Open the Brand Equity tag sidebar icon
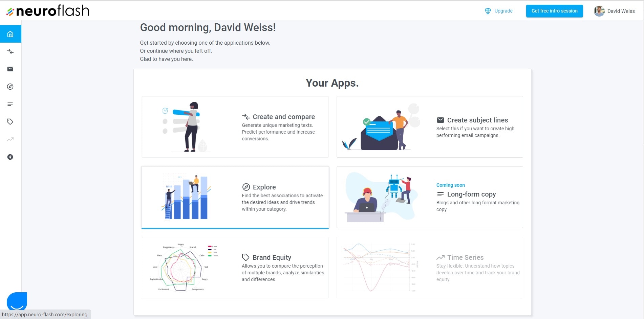The image size is (644, 319). point(10,122)
